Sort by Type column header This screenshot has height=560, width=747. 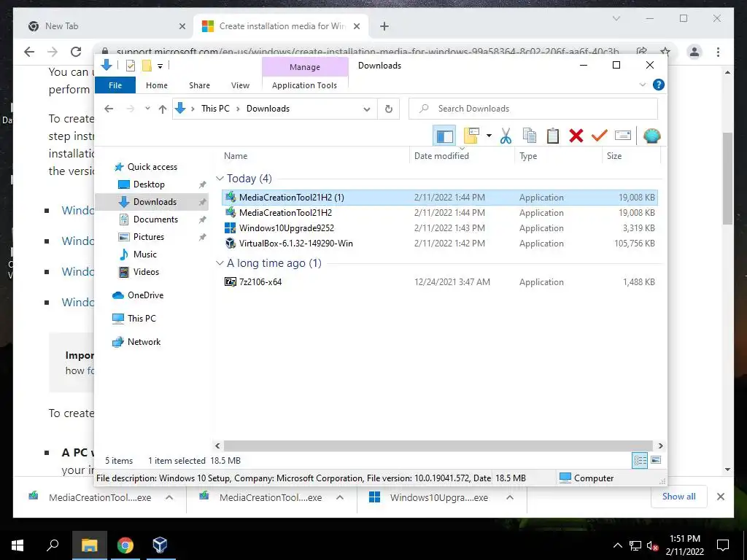(x=558, y=156)
